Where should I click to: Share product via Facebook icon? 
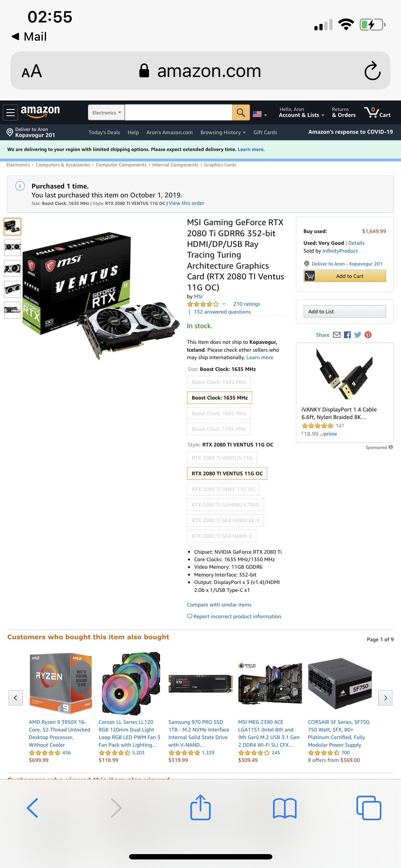click(347, 335)
